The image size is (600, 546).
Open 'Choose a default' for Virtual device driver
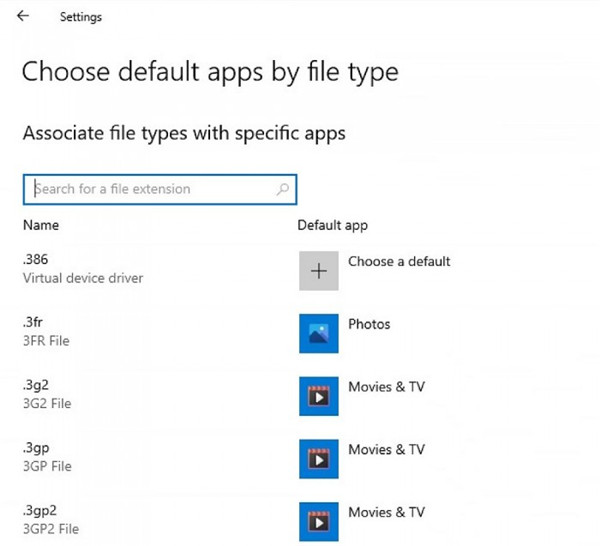tap(399, 262)
